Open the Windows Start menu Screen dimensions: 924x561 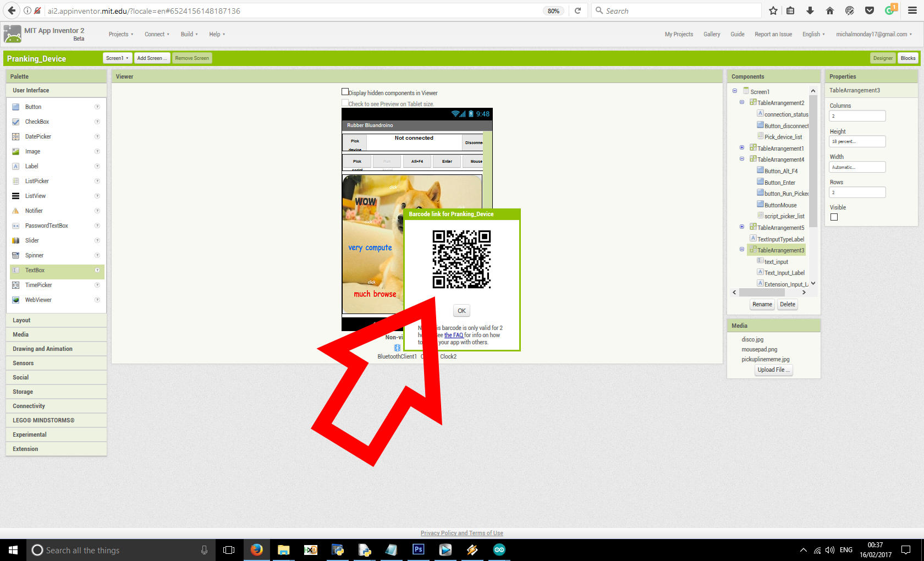point(13,550)
